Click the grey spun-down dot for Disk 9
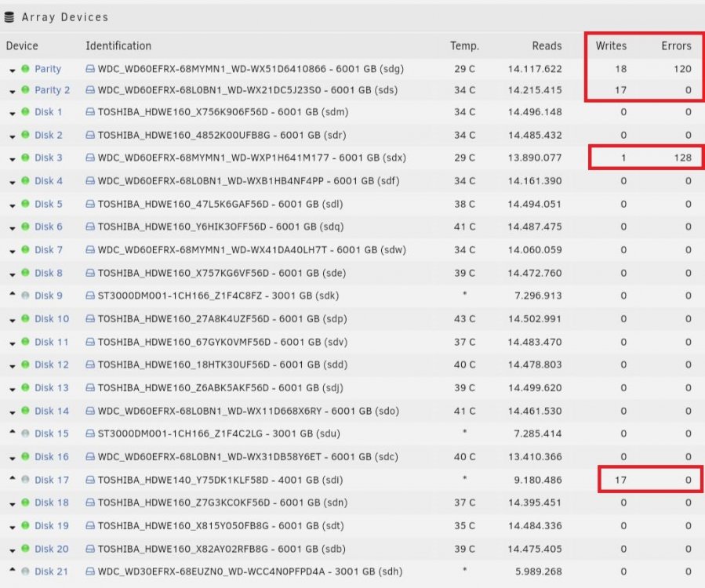Image resolution: width=705 pixels, height=588 pixels. click(x=25, y=296)
